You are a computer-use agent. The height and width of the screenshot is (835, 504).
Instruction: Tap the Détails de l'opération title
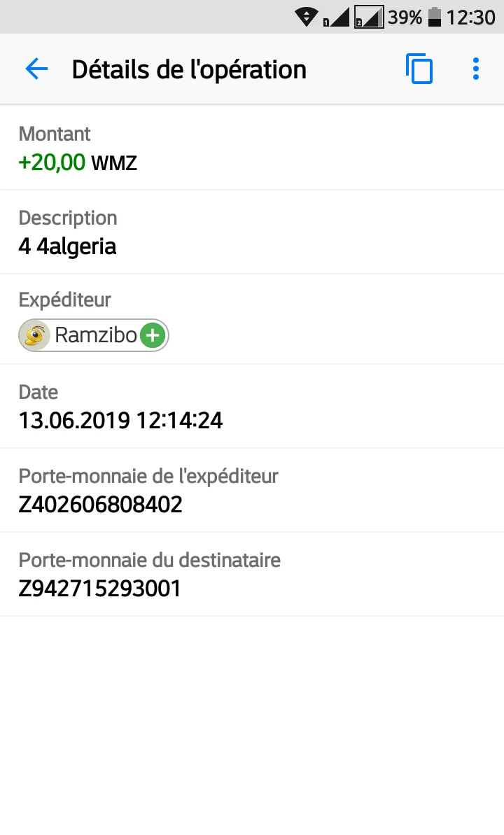point(189,69)
